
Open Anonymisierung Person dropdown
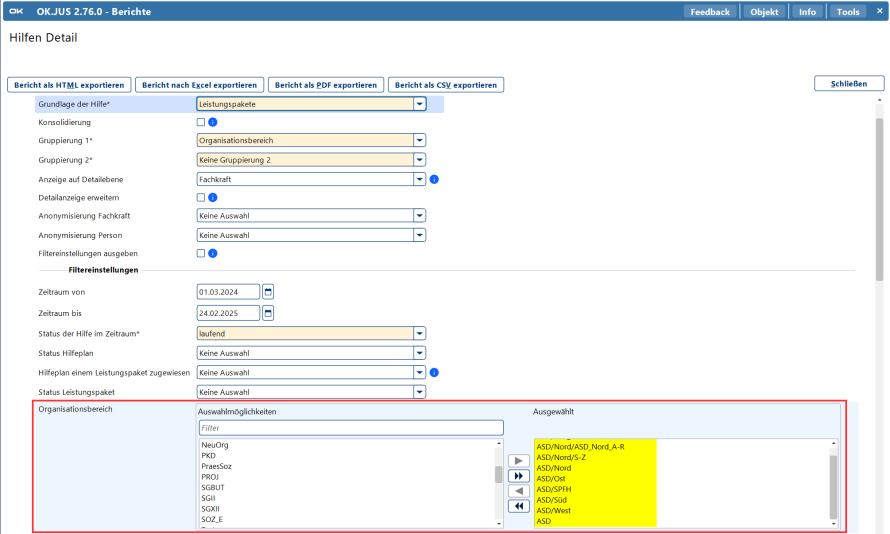(x=419, y=235)
